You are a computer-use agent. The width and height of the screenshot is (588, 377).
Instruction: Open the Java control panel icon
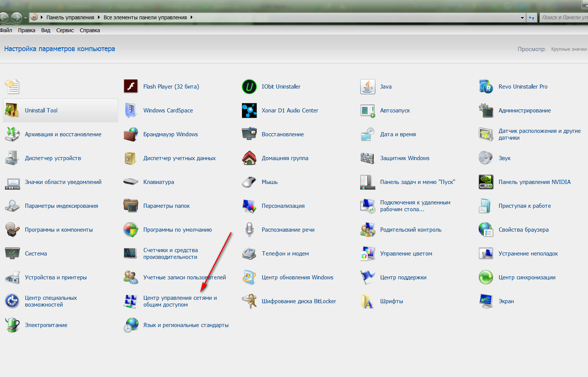[368, 87]
